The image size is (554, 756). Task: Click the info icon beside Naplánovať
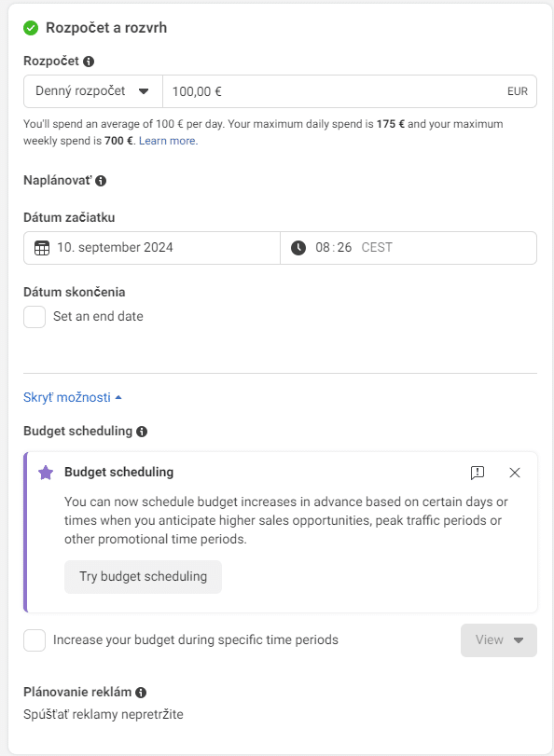[101, 181]
